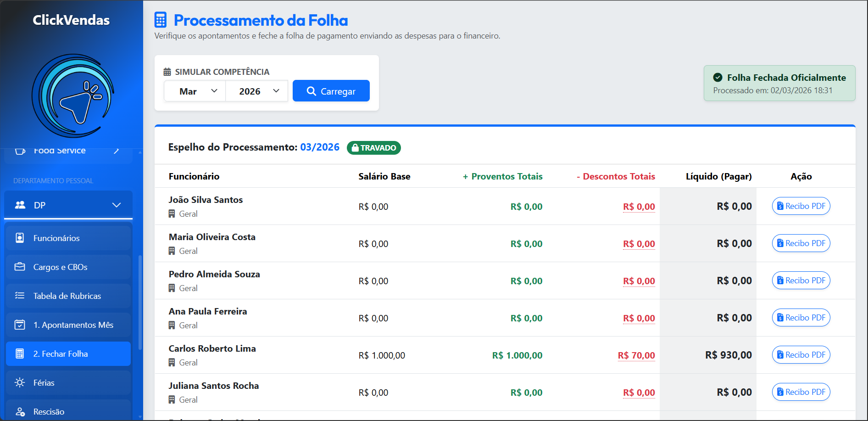Collapse the DP menu group chevron

[117, 205]
